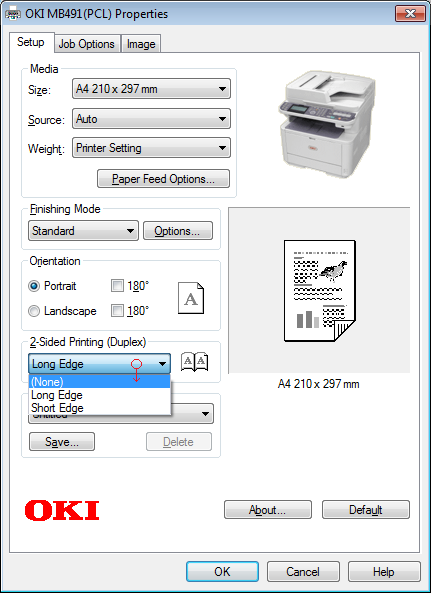
Task: Close the Properties dialog window
Action: click(410, 14)
